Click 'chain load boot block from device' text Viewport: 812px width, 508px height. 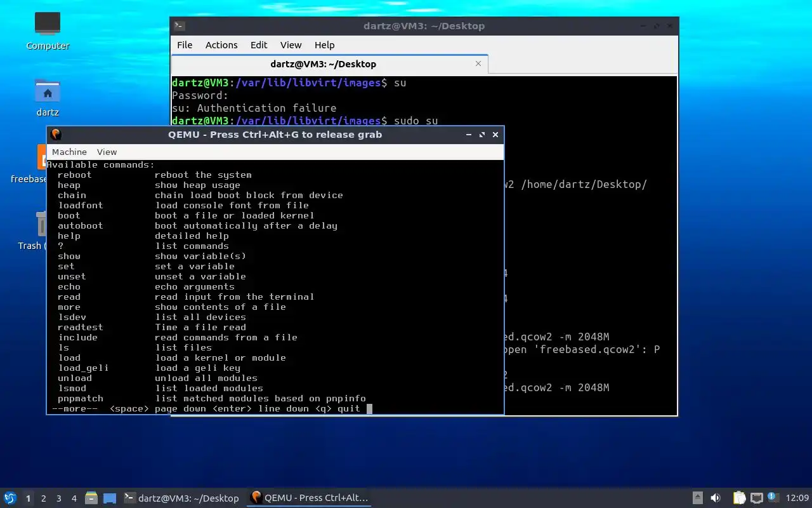coord(249,196)
